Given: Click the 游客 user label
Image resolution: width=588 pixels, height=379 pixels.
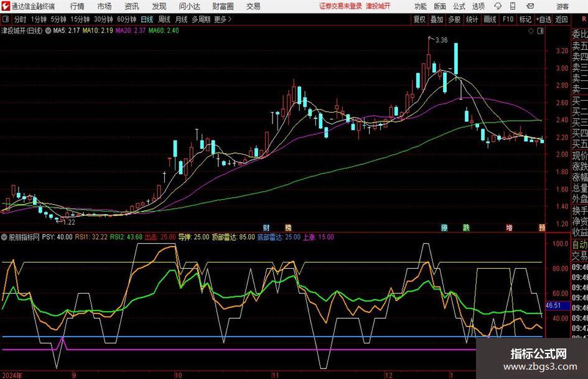Looking at the screenshot, I should click(x=562, y=6).
